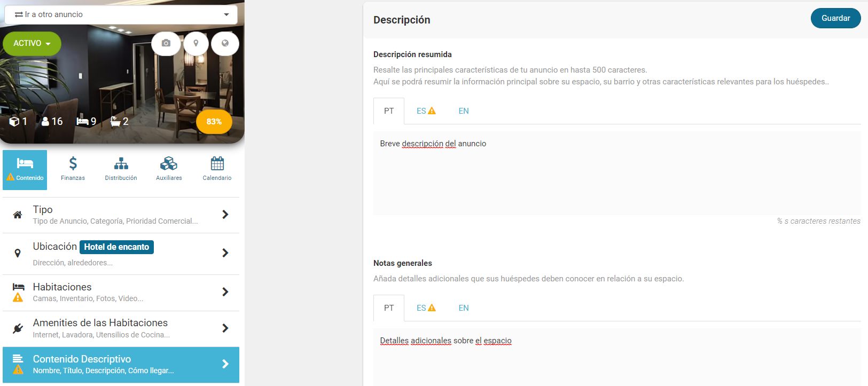Click the pin icon next to Ubicación
This screenshot has height=386, width=868.
click(x=18, y=254)
